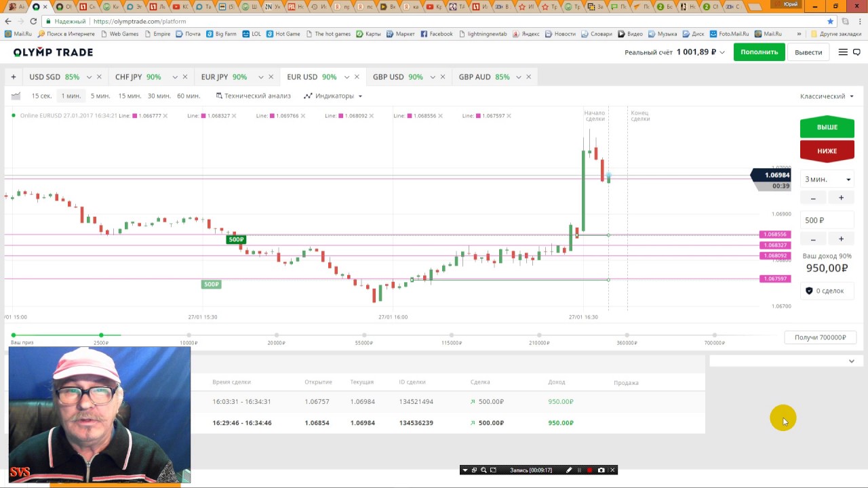Open the chart type icon
The width and height of the screenshot is (868, 488).
click(x=16, y=96)
